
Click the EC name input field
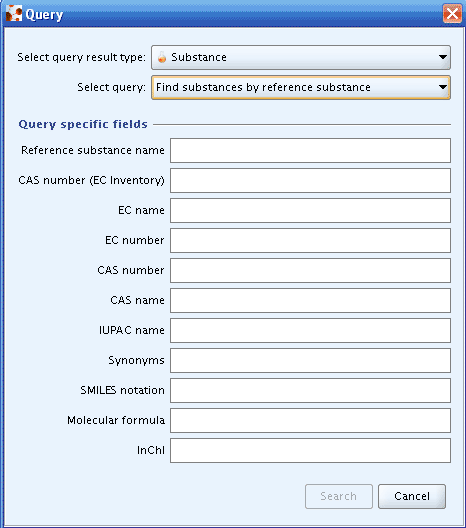[310, 210]
